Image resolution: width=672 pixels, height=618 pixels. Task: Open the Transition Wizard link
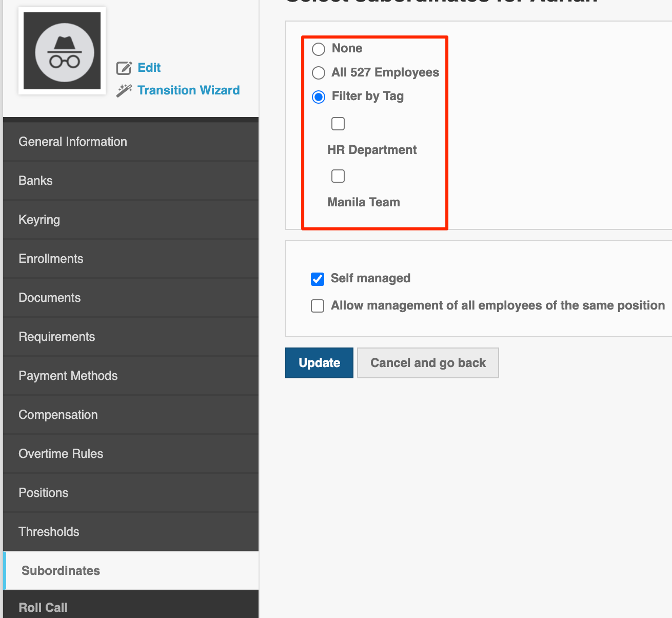188,90
